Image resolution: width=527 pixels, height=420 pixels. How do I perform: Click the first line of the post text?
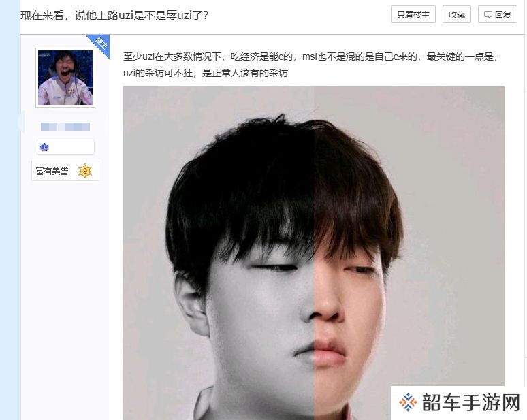pyautogui.click(x=310, y=56)
